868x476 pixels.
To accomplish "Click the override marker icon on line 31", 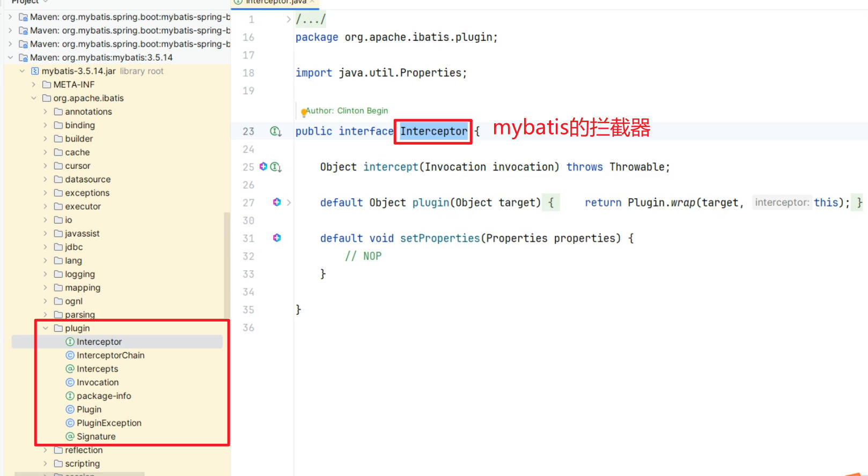I will [x=277, y=238].
